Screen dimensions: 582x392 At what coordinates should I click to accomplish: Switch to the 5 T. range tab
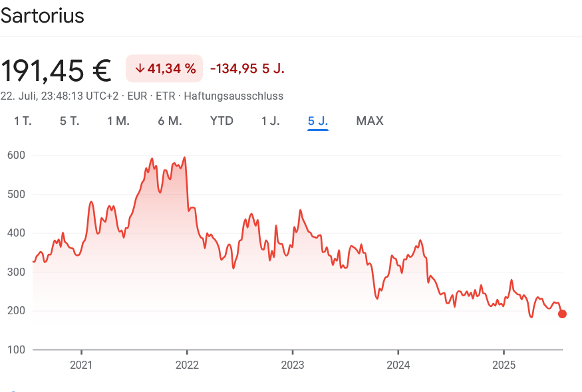[x=69, y=121]
